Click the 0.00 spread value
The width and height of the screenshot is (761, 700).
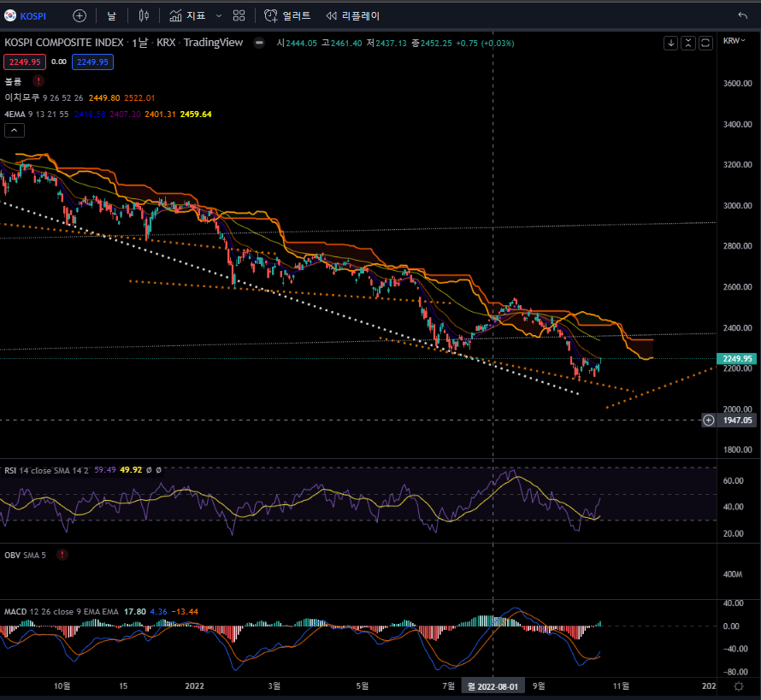pyautogui.click(x=59, y=62)
